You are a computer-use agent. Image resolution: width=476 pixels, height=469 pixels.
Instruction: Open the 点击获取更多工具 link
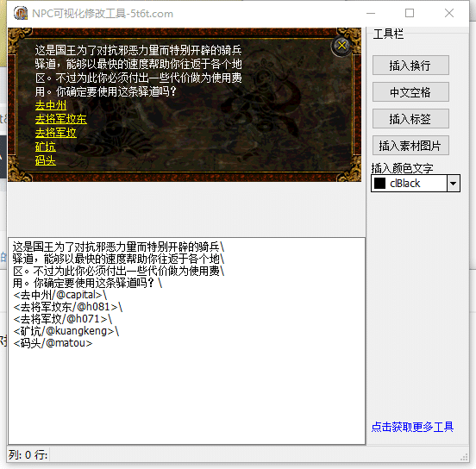(412, 427)
